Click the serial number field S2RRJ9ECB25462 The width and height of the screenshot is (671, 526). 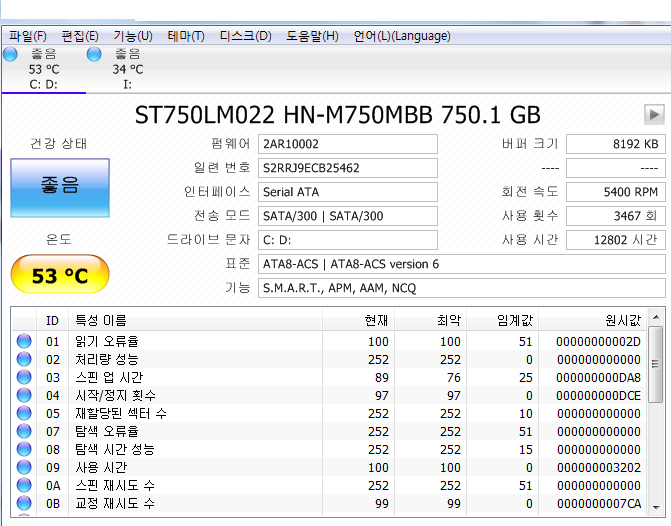tap(347, 168)
